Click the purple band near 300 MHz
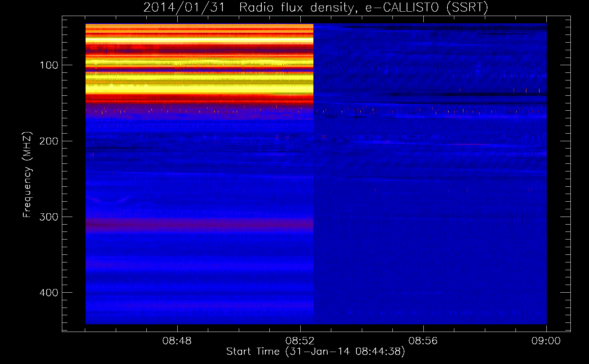Image resolution: width=589 pixels, height=364 pixels. point(199,225)
